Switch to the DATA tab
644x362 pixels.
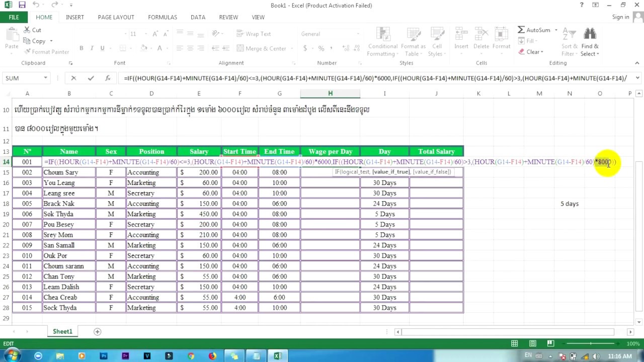pos(198,17)
